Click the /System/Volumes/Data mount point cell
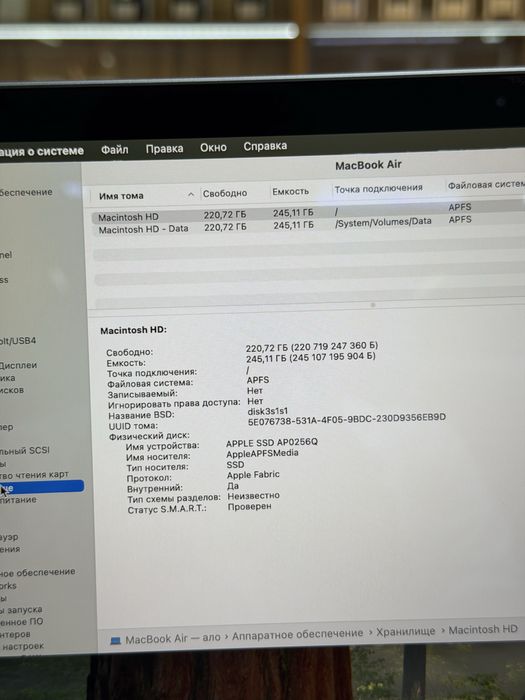The height and width of the screenshot is (700, 525). pos(383,221)
